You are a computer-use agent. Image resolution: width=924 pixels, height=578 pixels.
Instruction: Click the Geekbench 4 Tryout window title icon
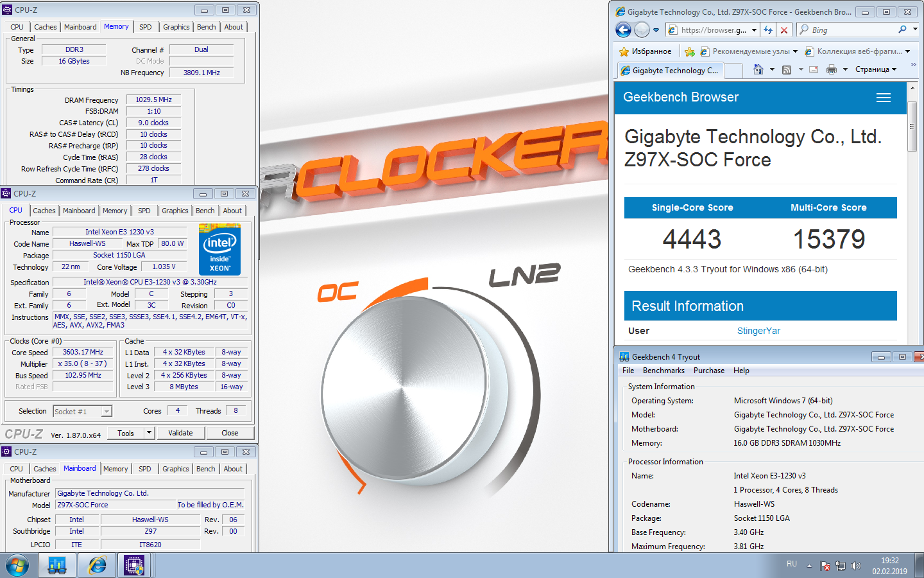tap(624, 356)
